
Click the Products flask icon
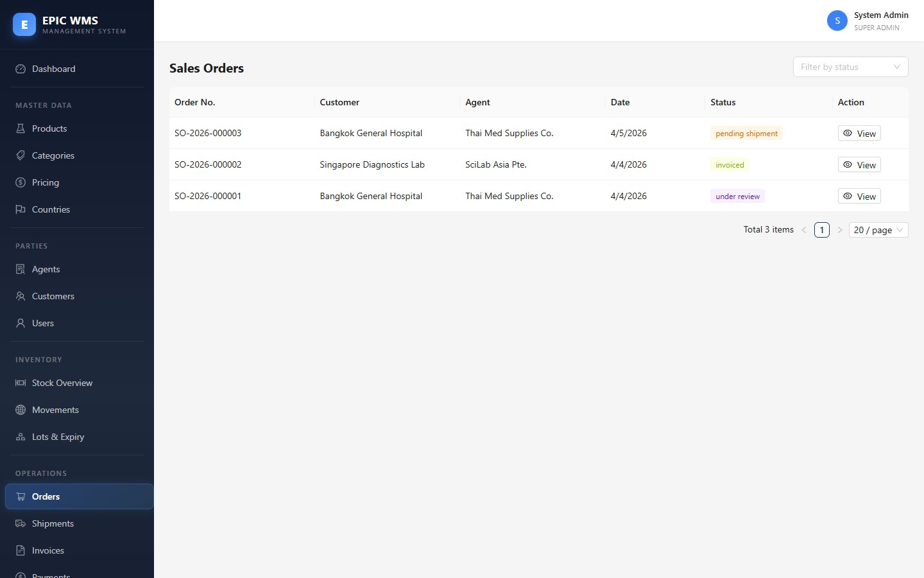point(21,128)
